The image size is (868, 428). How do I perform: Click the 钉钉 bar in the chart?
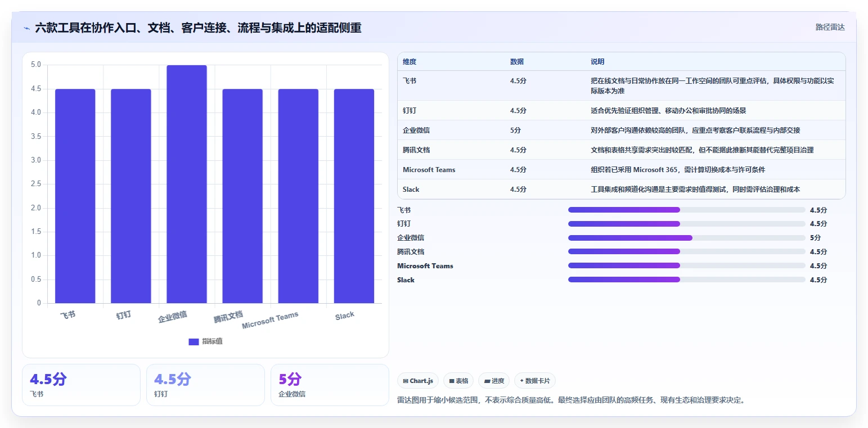131,196
